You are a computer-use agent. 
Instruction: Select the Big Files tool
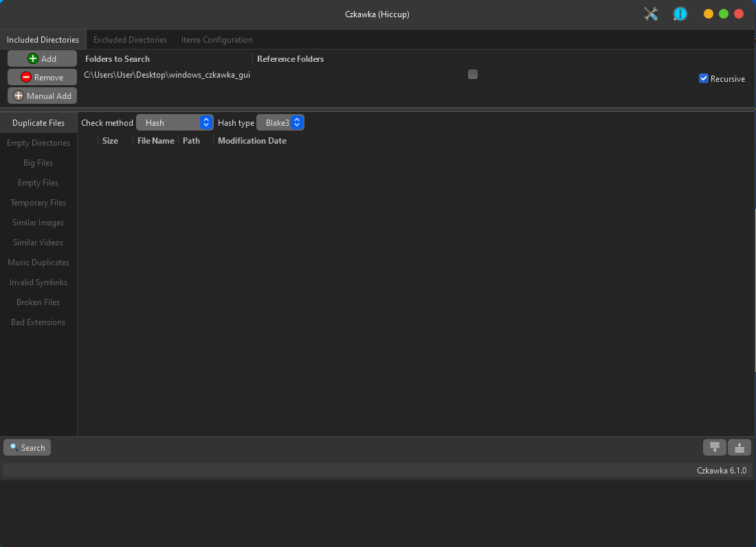click(38, 162)
